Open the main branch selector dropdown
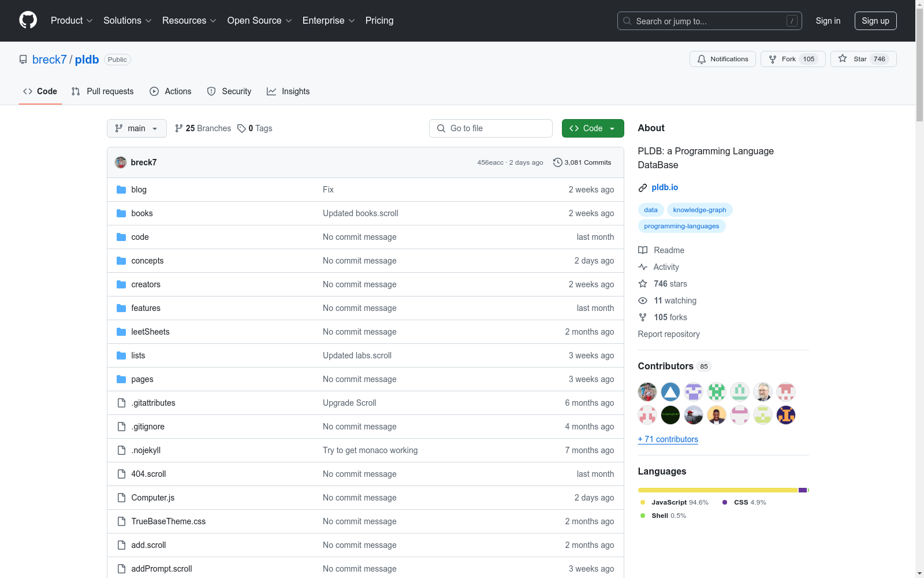 tap(137, 128)
